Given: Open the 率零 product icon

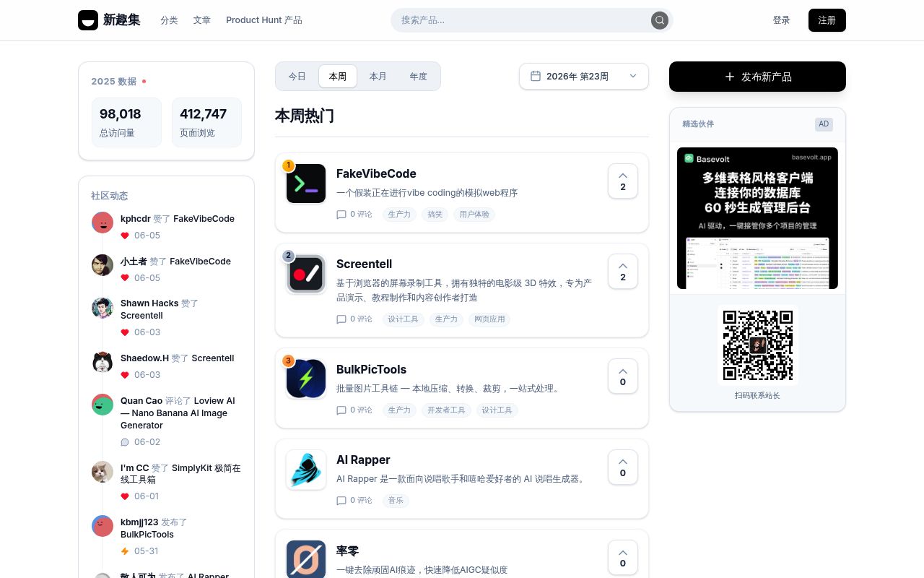Looking at the screenshot, I should click(x=306, y=559).
